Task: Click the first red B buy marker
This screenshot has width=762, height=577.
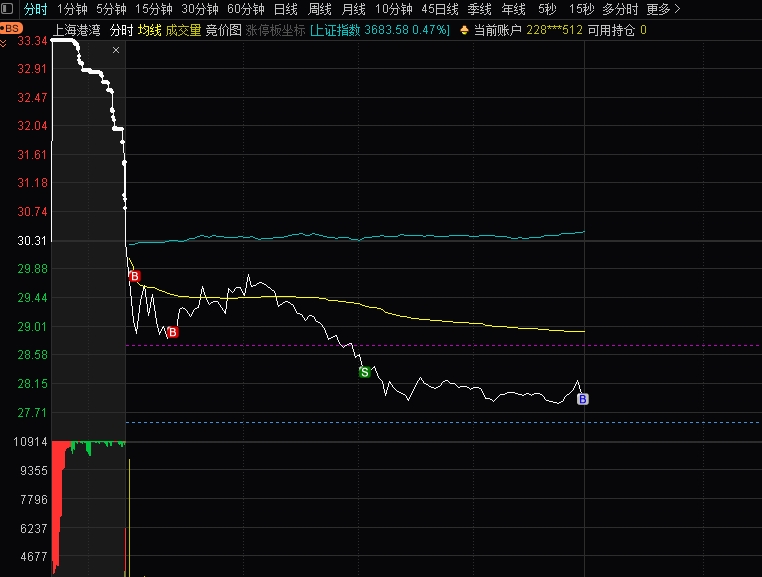Action: click(x=135, y=276)
